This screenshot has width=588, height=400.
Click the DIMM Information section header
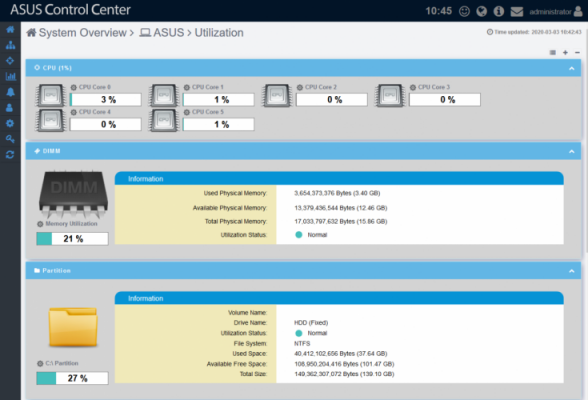[x=339, y=178]
